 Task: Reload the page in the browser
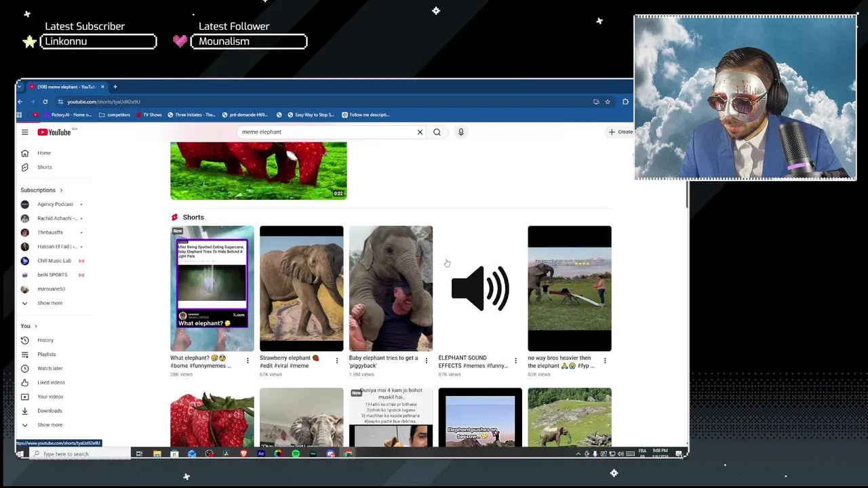[45, 102]
